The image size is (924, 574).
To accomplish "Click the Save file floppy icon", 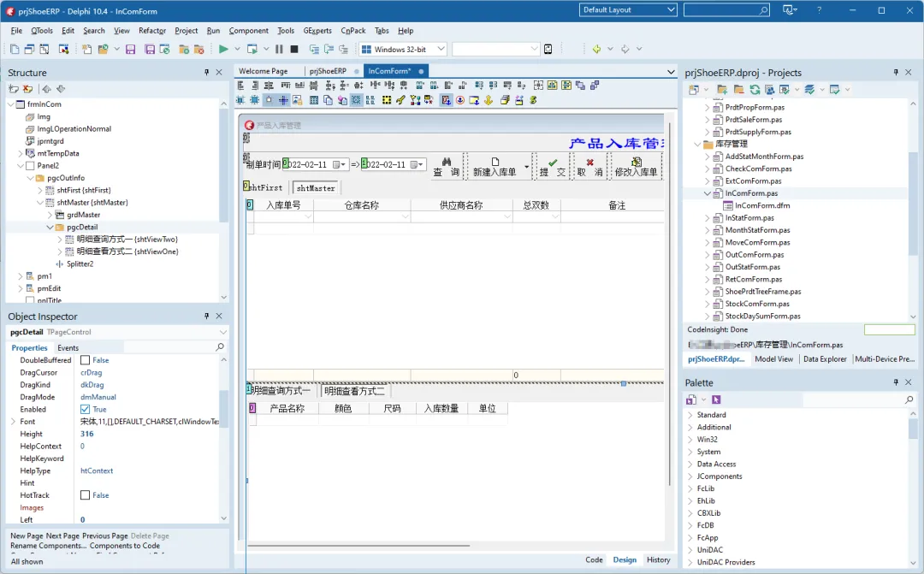I will coord(131,50).
